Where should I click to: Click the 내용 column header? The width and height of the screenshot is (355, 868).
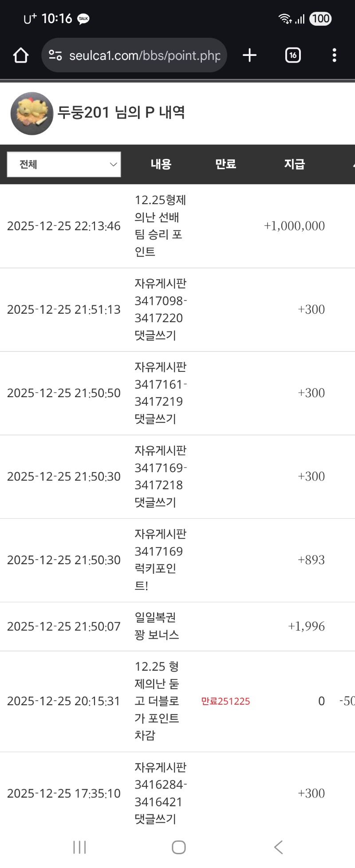(161, 164)
